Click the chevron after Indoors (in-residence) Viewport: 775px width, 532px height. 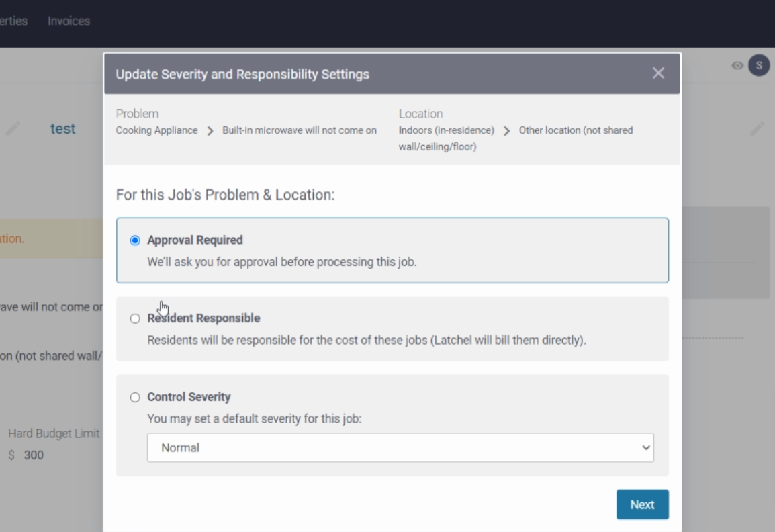[506, 131]
